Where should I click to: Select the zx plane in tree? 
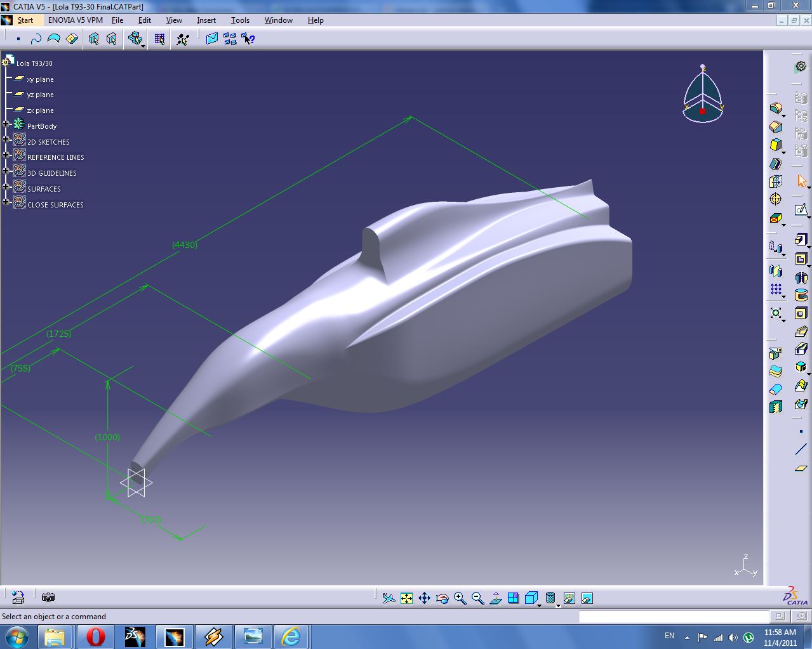coord(40,110)
